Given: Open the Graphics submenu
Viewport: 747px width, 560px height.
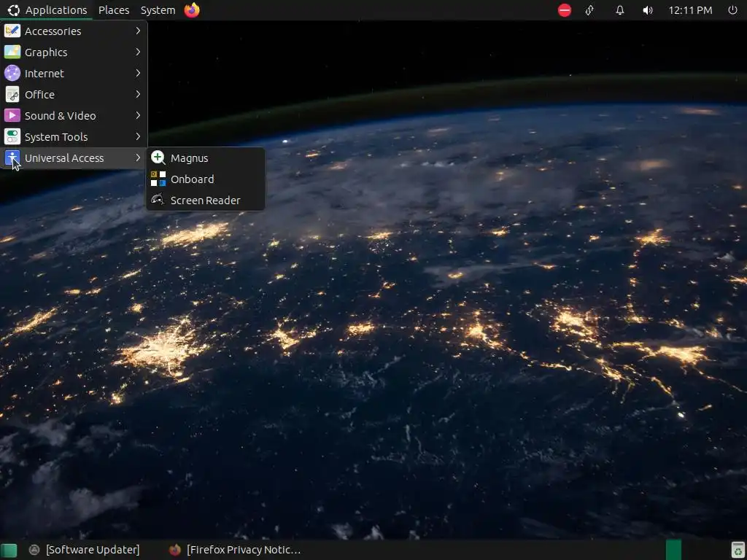Looking at the screenshot, I should tap(74, 52).
